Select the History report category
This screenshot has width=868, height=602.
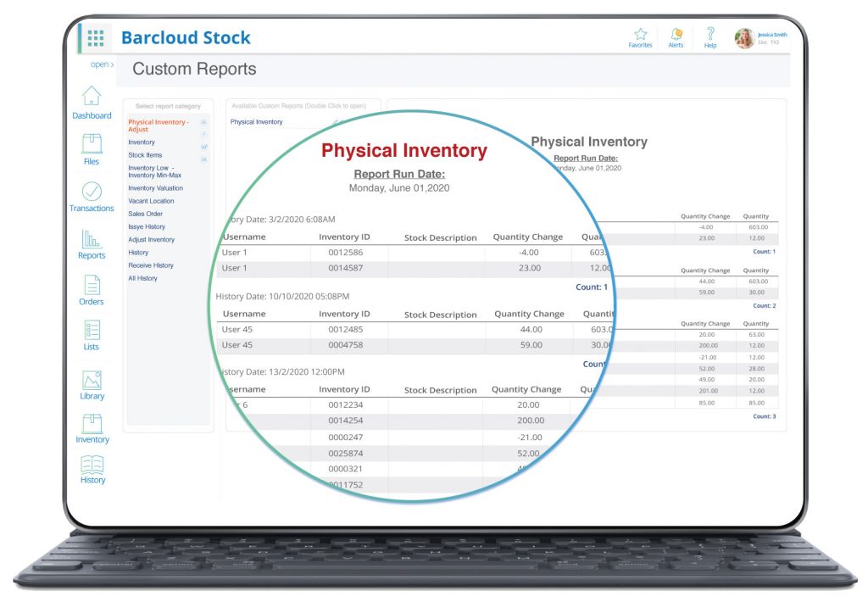click(138, 253)
